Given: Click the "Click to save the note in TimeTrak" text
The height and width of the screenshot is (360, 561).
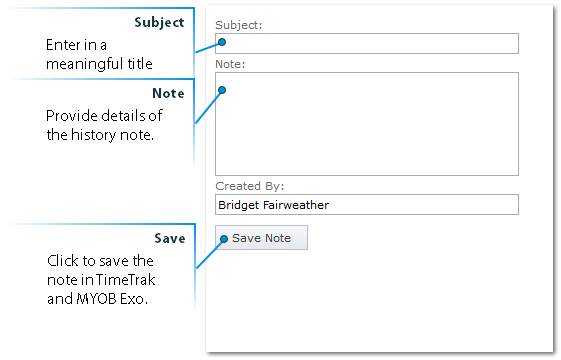Looking at the screenshot, I should pos(101,271).
